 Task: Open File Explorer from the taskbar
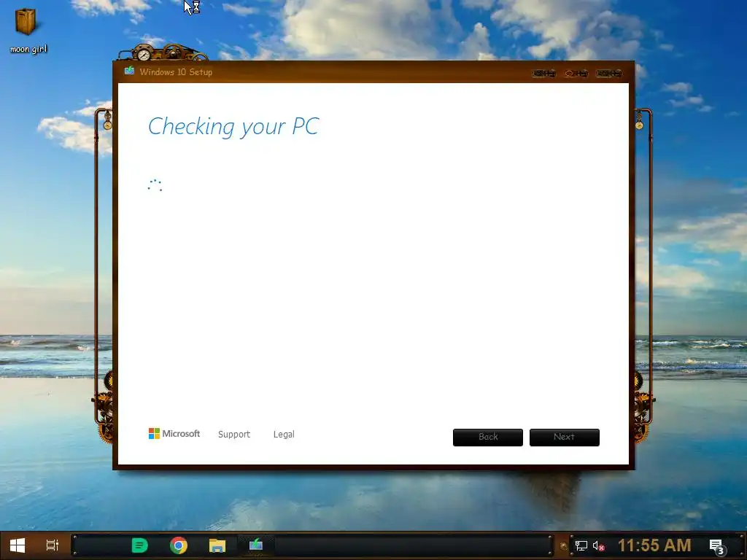[217, 545]
